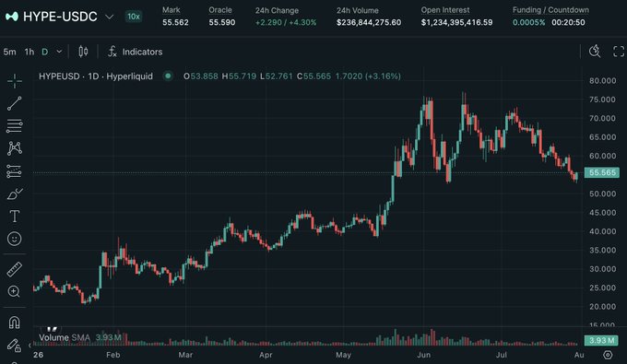Viewport: 627px width, 364px height.
Task: Click the Oracle price value 55.590
Action: 222,22
